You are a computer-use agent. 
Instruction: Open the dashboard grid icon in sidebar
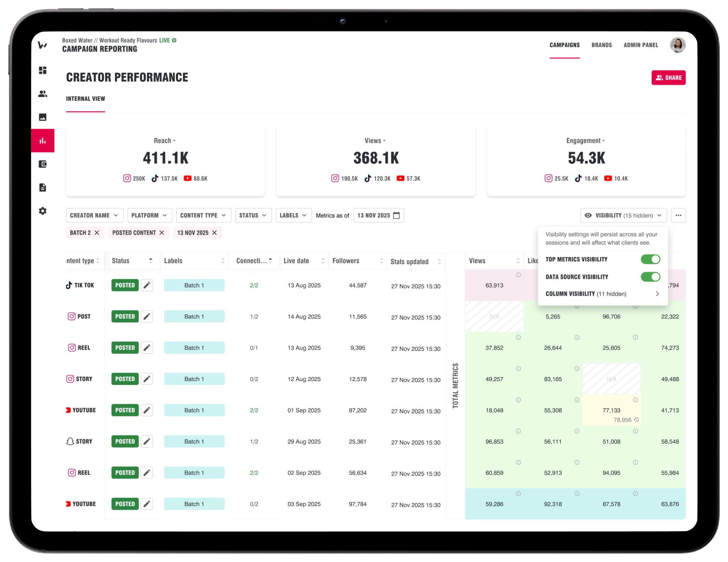[x=43, y=70]
